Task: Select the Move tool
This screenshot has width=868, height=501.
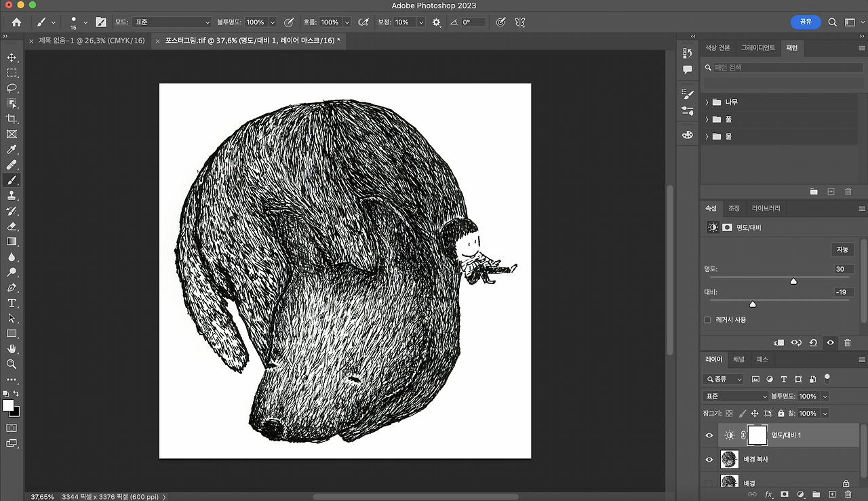Action: tap(12, 58)
